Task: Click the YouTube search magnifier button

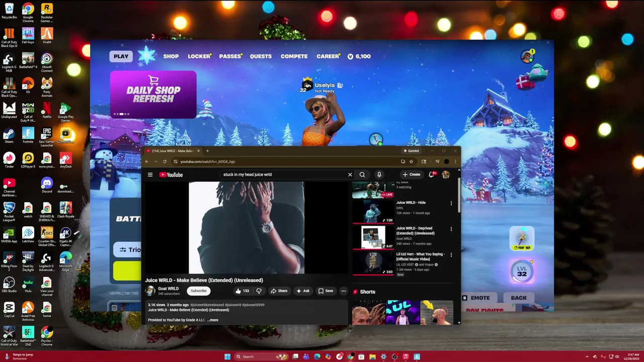Action: coord(362,174)
